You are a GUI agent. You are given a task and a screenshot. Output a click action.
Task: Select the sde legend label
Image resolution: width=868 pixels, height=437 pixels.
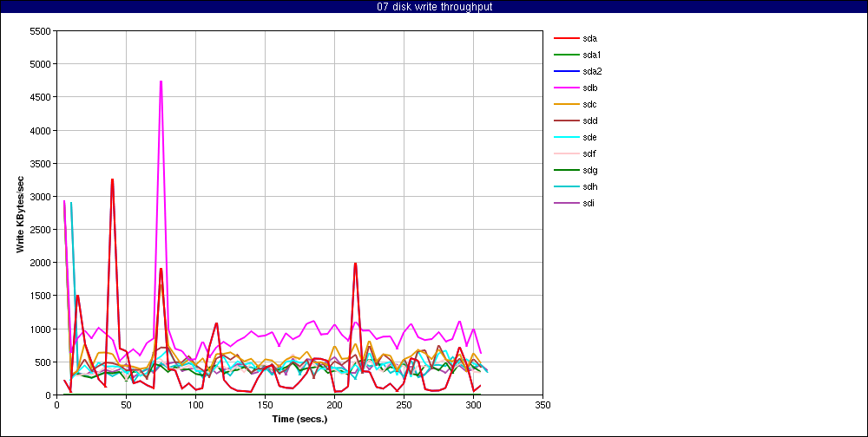pyautogui.click(x=589, y=138)
